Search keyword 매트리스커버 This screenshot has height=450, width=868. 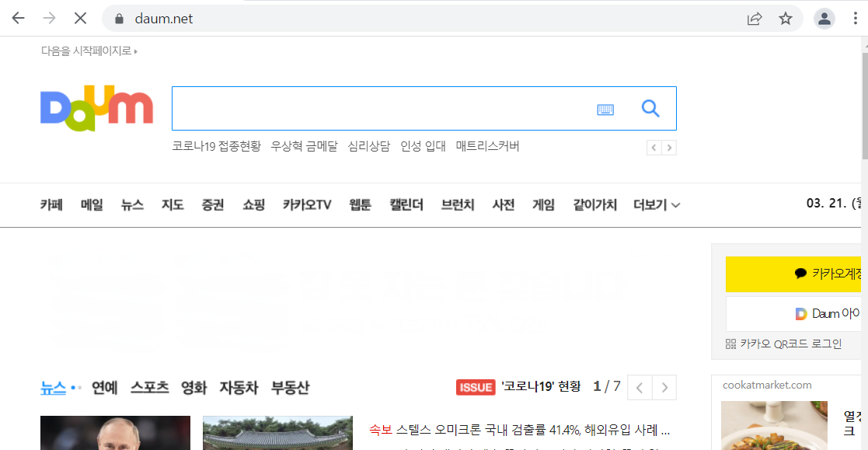pyautogui.click(x=488, y=146)
